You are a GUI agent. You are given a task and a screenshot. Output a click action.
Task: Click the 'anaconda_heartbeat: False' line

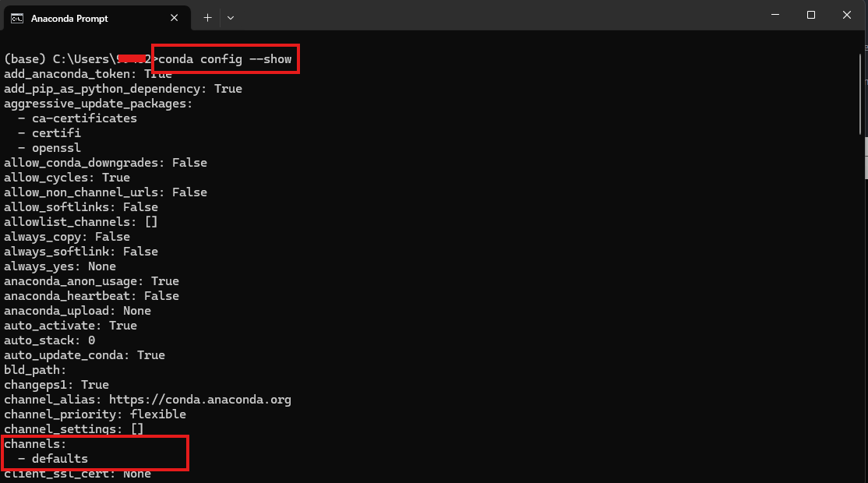point(91,296)
